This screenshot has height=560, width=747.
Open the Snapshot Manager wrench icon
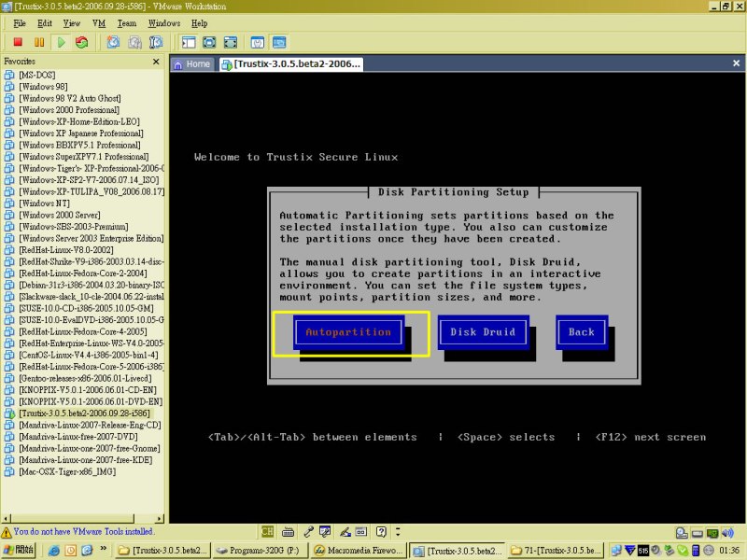point(156,42)
